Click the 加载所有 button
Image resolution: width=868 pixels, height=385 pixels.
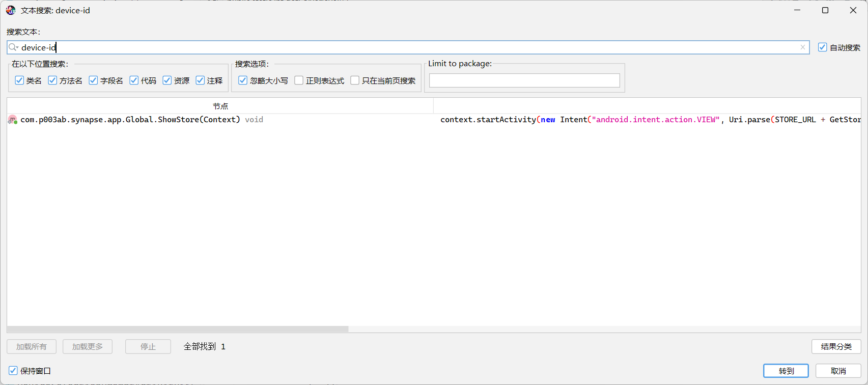click(x=32, y=346)
